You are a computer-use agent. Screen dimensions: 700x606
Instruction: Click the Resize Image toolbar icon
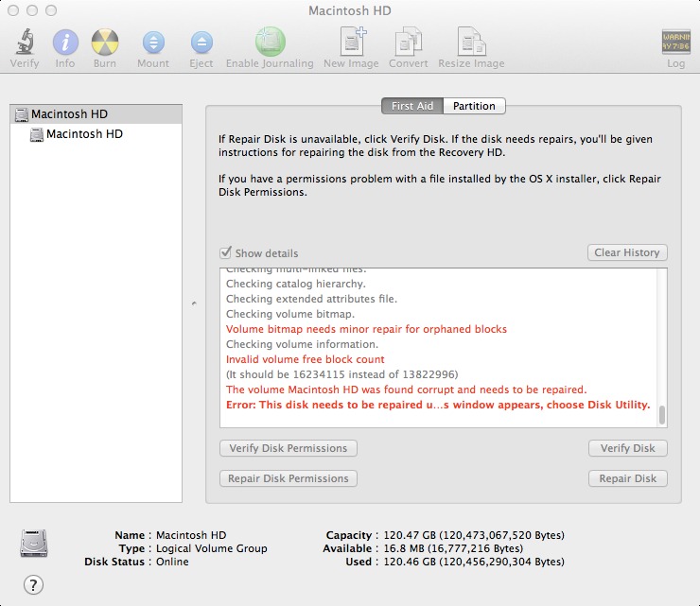pyautogui.click(x=471, y=42)
